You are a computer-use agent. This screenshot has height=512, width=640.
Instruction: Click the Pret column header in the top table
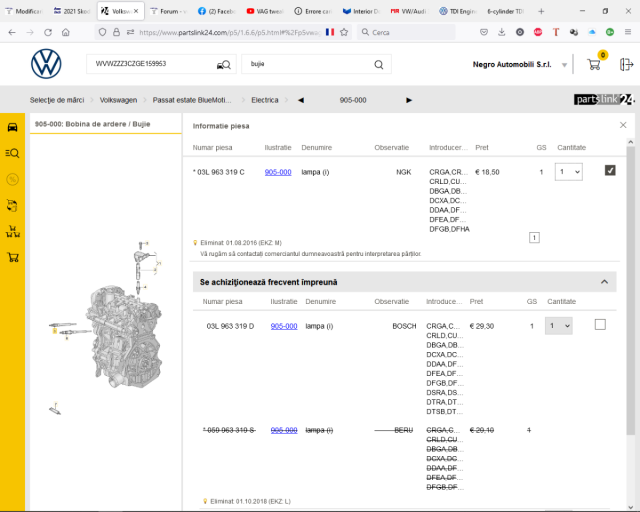(482, 147)
